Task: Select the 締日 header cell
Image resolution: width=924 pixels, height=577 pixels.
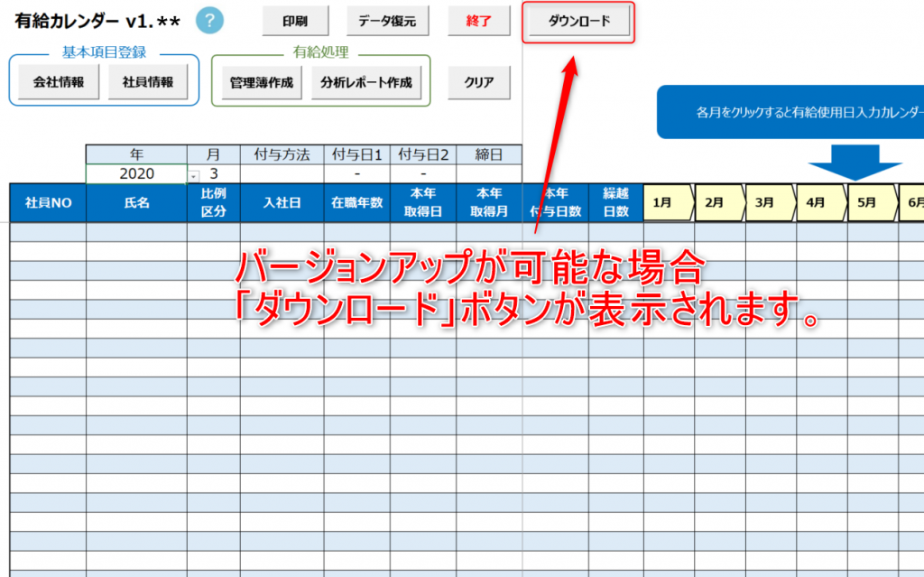Action: [489, 154]
